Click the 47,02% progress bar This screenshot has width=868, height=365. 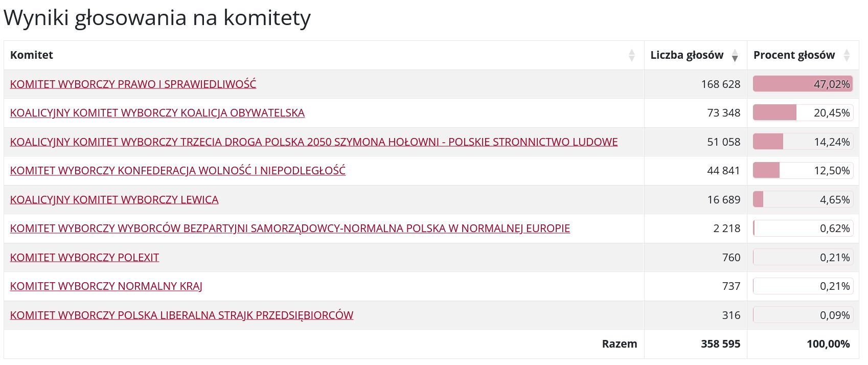803,84
